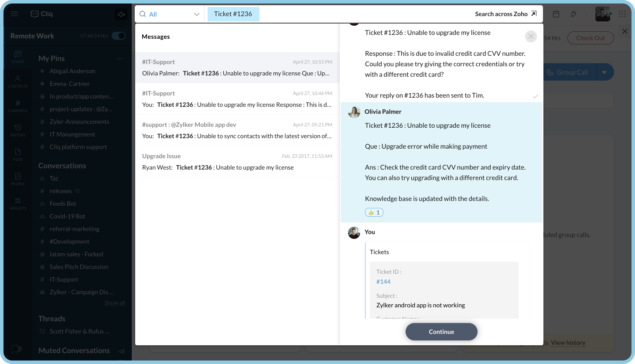This screenshot has height=364, width=635.
Task: Open the Chats sidebar section
Action: pyautogui.click(x=18, y=57)
